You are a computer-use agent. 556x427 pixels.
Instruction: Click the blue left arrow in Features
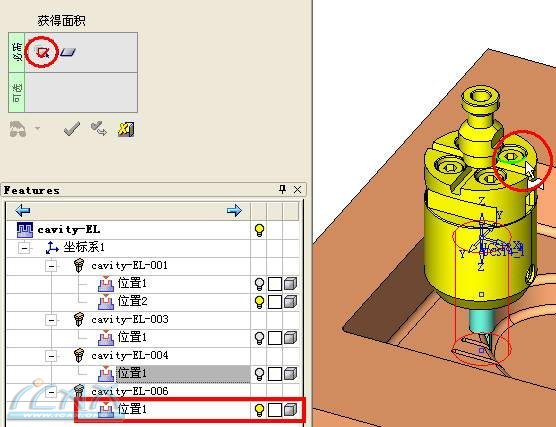click(23, 210)
